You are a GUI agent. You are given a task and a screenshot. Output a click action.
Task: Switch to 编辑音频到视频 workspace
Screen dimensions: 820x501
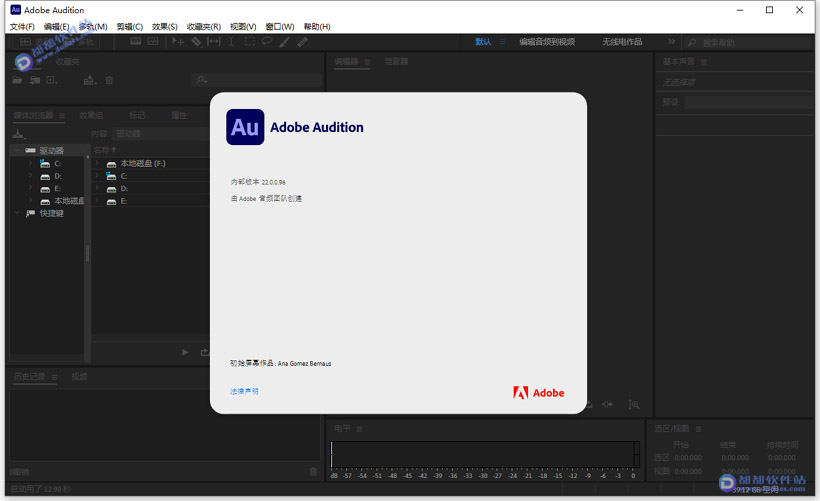(x=547, y=42)
